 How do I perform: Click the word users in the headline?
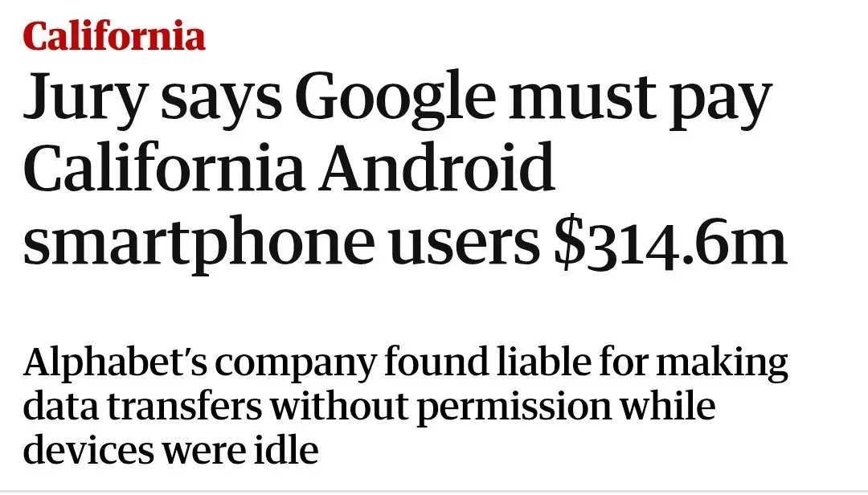coord(464,245)
